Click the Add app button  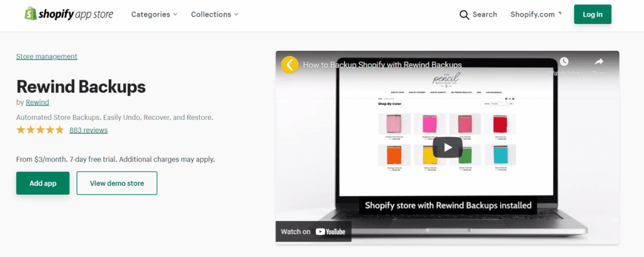tap(43, 183)
